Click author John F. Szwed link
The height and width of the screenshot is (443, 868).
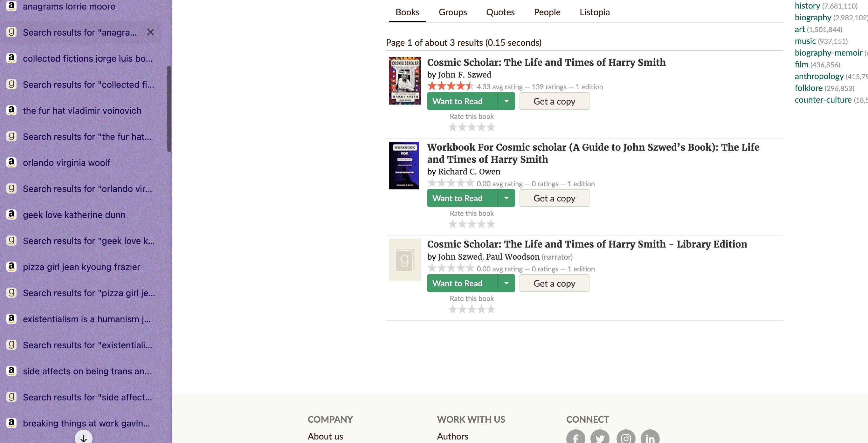pyautogui.click(x=464, y=74)
